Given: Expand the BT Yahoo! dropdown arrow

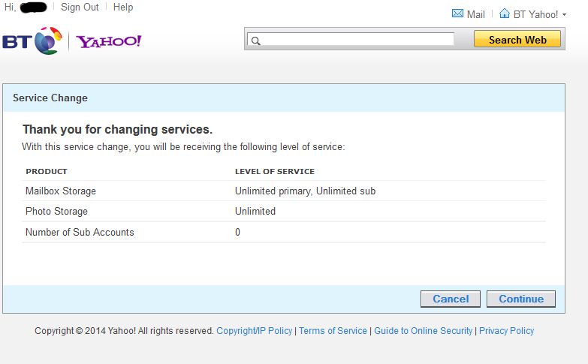Looking at the screenshot, I should (564, 15).
